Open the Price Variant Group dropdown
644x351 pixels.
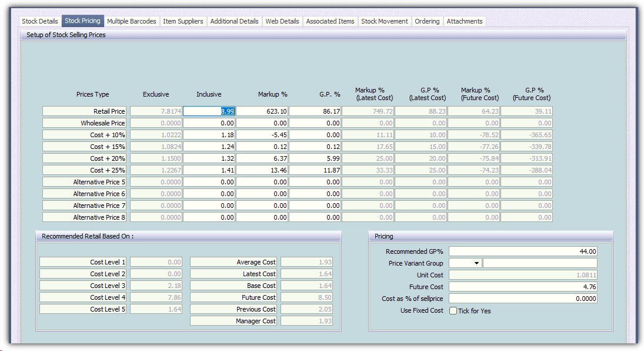coord(476,263)
